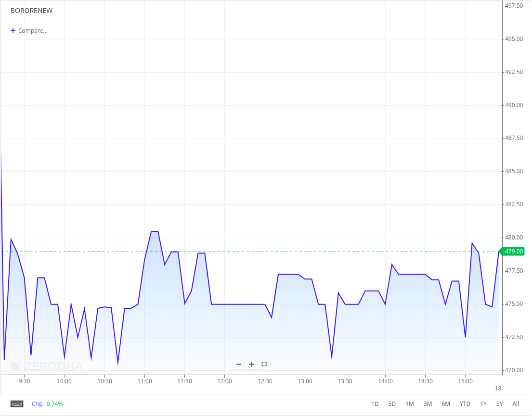The image size is (532, 416).
Task: Select the 6M time range
Action: tap(446, 404)
